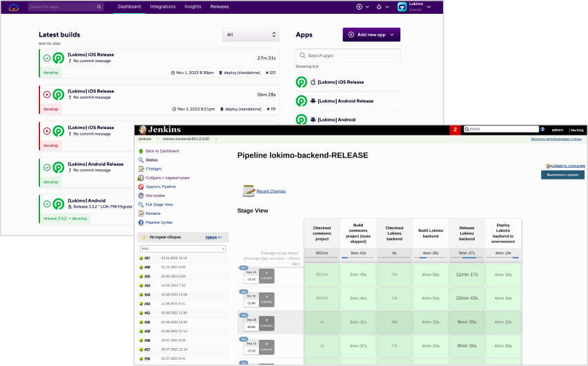Click green status ball of 13.09.2022 7:10 build
This screenshot has width=588, height=366.
141,286
